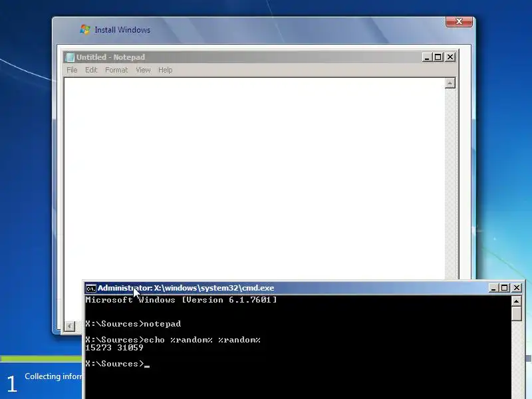Click the 'echo %random% %random%' command line
532x399 pixels.
[173, 340]
